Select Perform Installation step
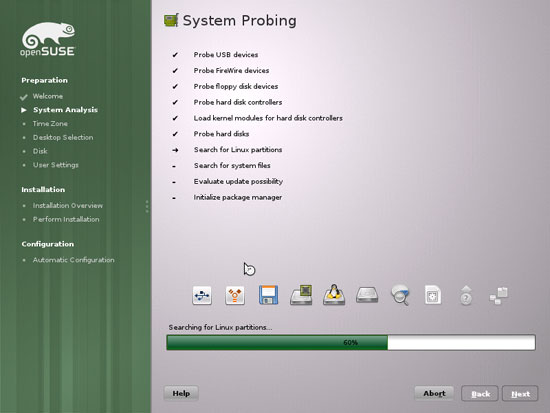The width and height of the screenshot is (550, 413). pos(66,219)
